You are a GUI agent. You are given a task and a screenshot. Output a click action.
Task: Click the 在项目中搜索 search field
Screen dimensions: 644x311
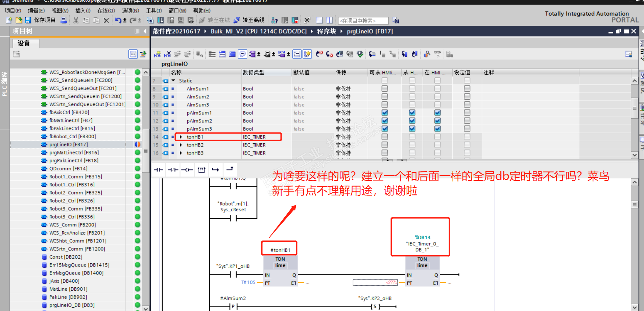pyautogui.click(x=363, y=21)
